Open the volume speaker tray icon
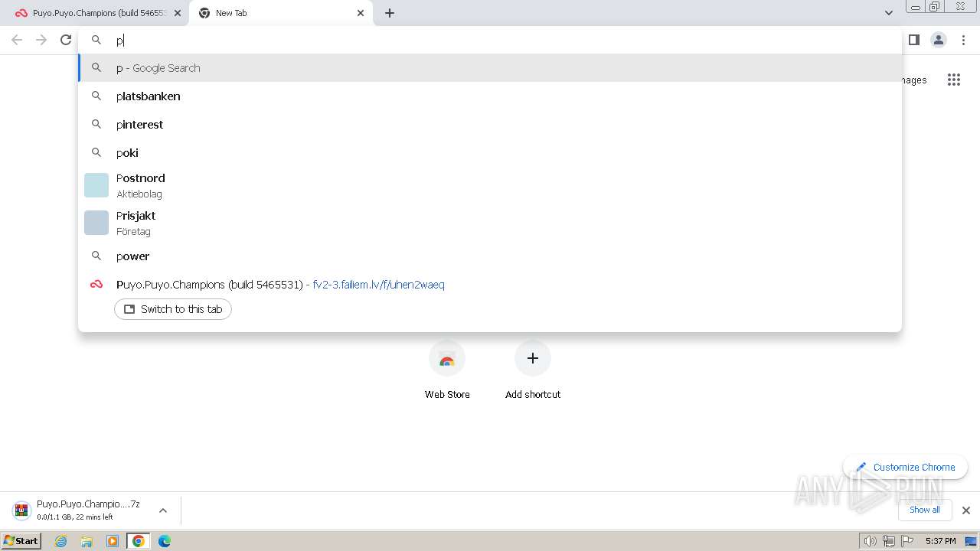The image size is (980, 551). [x=870, y=541]
